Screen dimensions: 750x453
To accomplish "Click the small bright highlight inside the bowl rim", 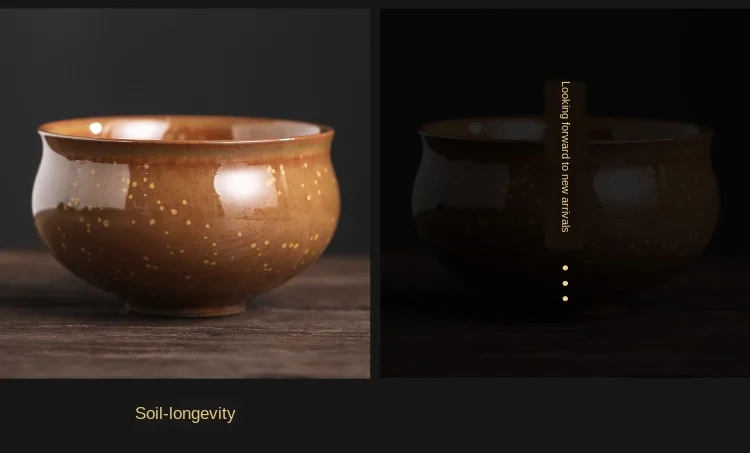I will [x=96, y=128].
